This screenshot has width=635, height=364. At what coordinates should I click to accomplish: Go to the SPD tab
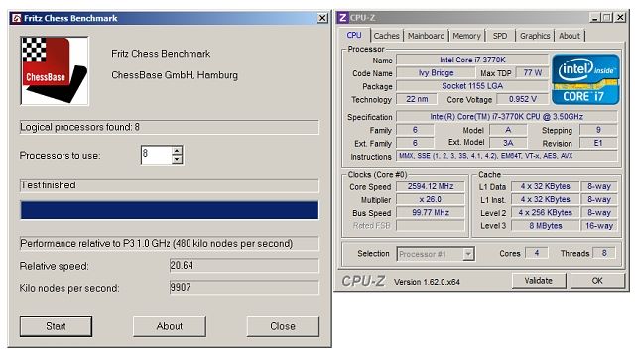coord(500,36)
